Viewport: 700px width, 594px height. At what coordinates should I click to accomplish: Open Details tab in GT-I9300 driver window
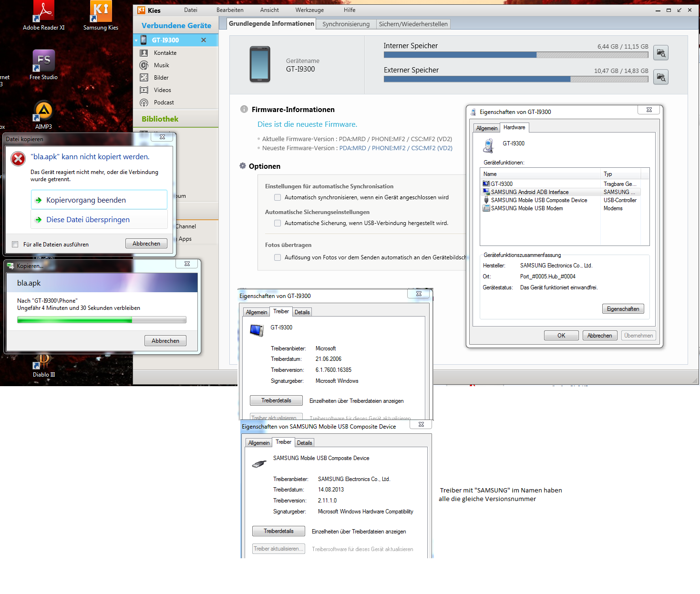pos(302,312)
